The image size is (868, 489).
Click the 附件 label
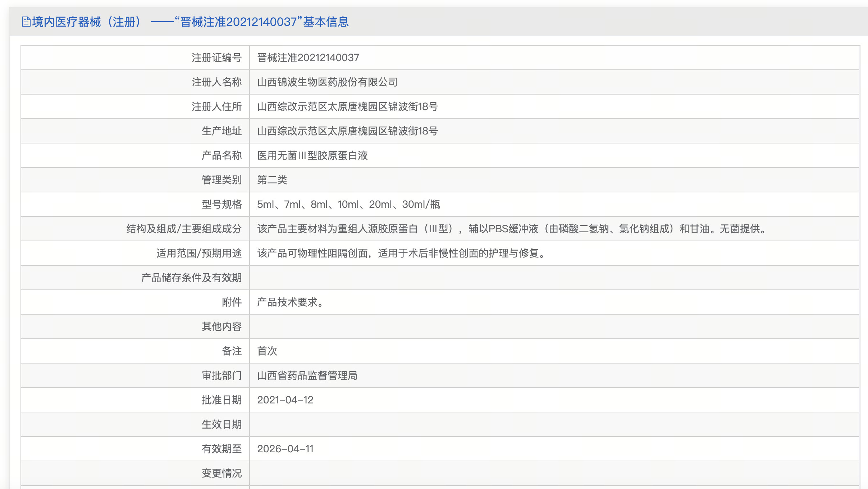232,302
